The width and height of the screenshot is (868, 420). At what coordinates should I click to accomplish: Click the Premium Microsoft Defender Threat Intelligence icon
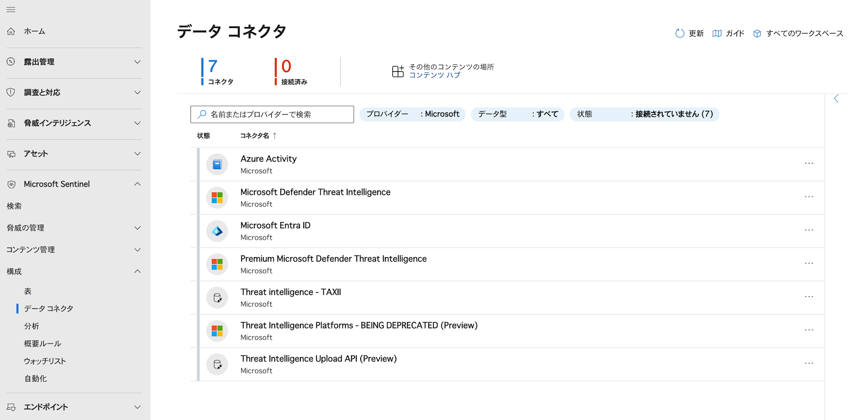pyautogui.click(x=217, y=265)
